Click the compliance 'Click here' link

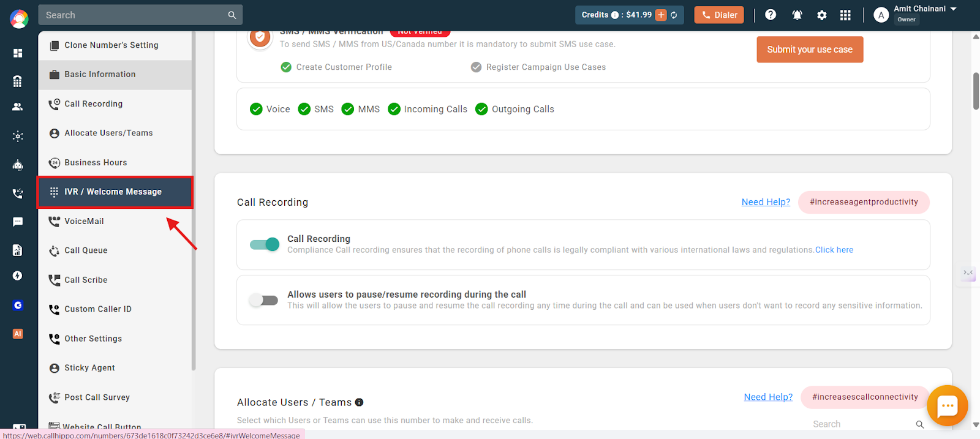(x=834, y=250)
